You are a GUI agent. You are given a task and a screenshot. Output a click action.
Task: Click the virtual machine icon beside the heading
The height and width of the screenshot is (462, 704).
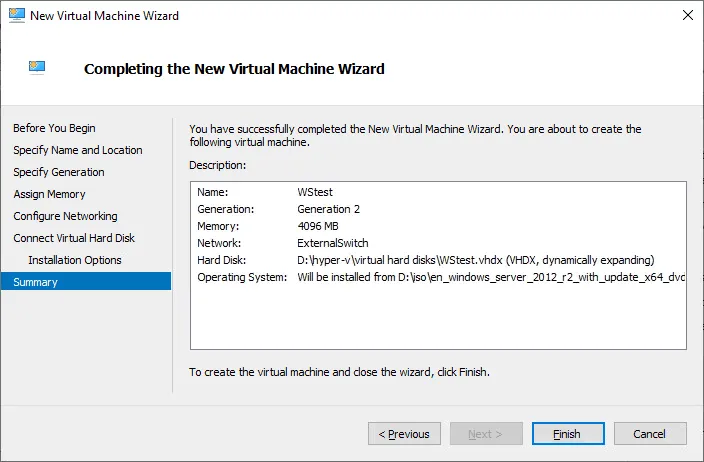pyautogui.click(x=37, y=68)
